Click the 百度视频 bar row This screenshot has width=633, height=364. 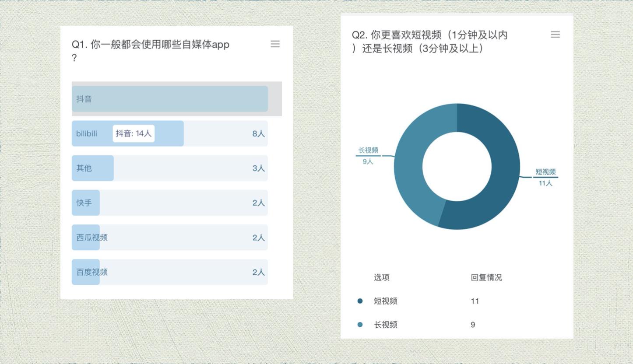tap(170, 272)
